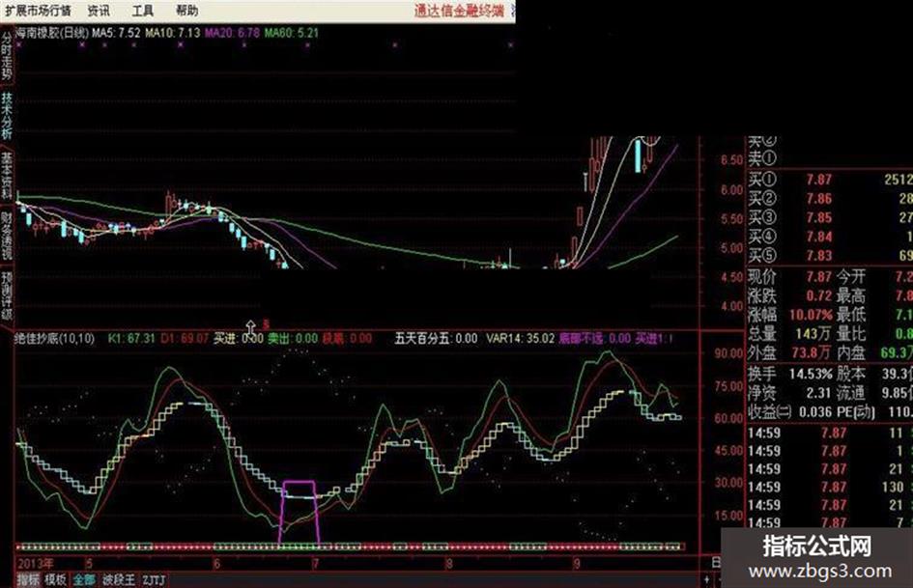Open the 扩展市场行情 menu
913x588 pixels.
tap(38, 10)
